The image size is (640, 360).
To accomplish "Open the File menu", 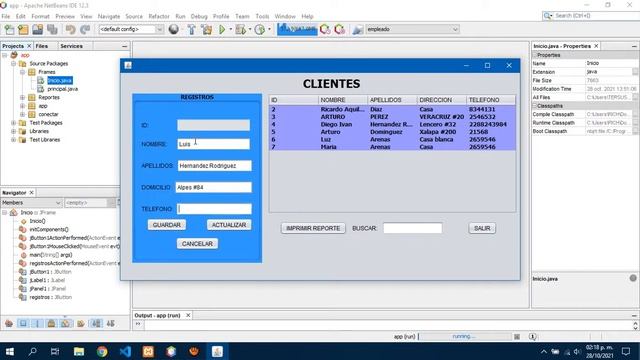I will coord(6,16).
